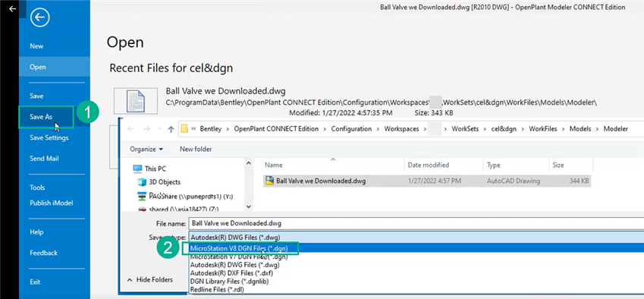The height and width of the screenshot is (299, 644).
Task: Click Modeler in the breadcrumb path
Action: [x=615, y=129]
